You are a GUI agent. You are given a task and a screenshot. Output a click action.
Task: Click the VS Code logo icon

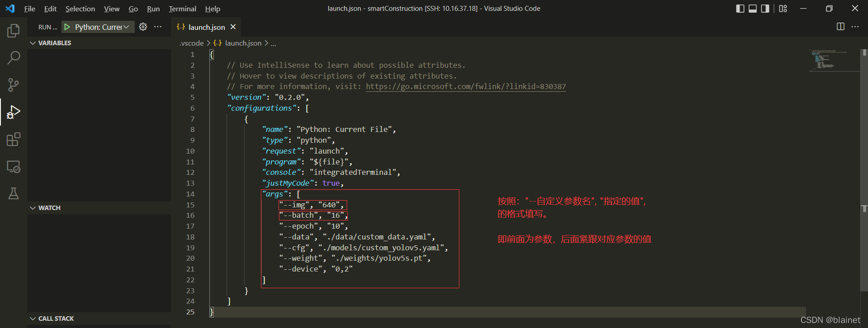click(x=10, y=9)
